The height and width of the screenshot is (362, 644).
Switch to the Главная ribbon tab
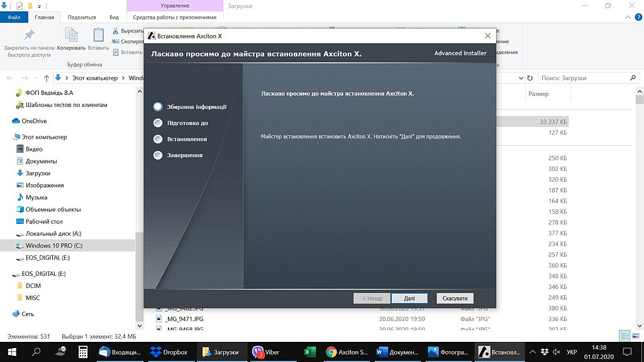[x=45, y=17]
